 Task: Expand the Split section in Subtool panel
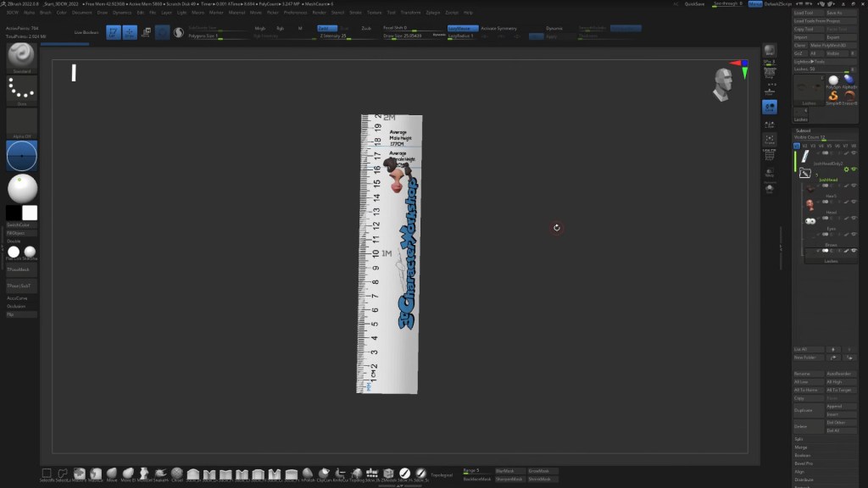[798, 439]
